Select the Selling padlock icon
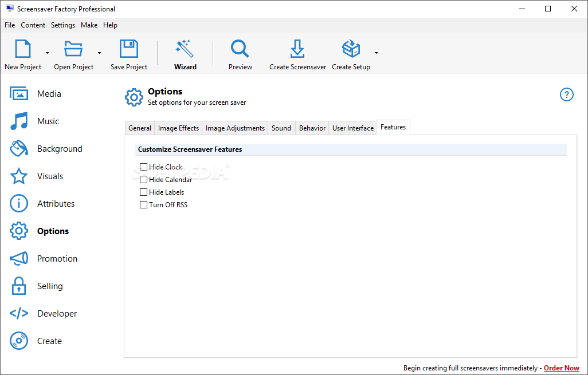Image resolution: width=588 pixels, height=375 pixels. 19,286
